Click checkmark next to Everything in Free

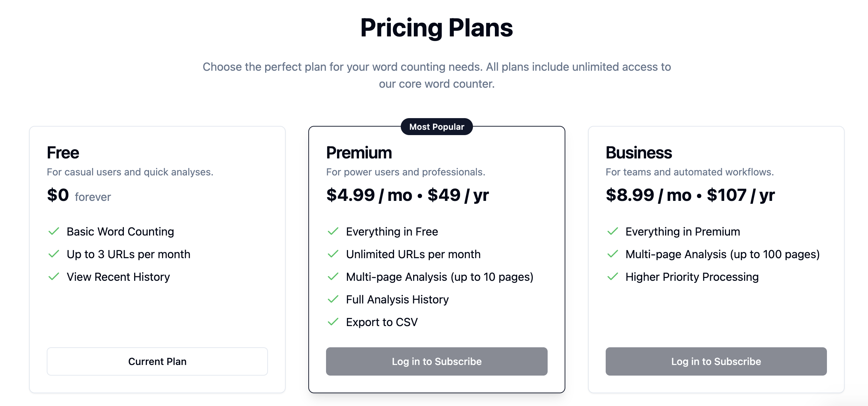pos(333,232)
